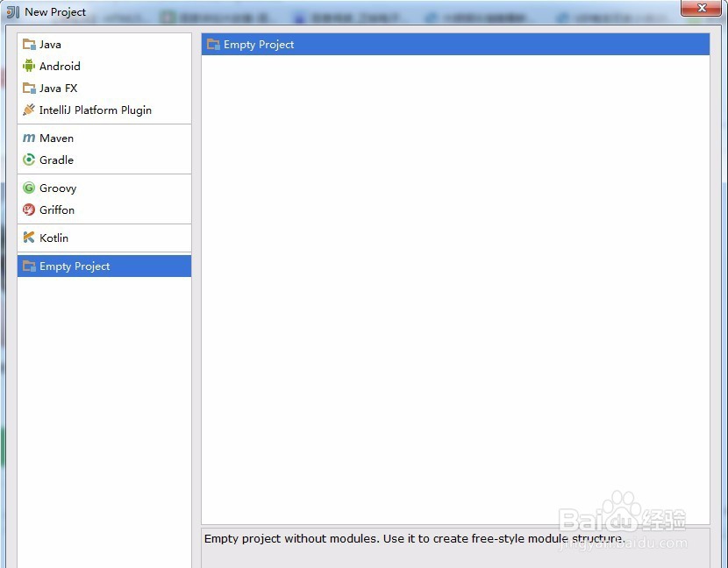Close the New Project dialog
Image resolution: width=728 pixels, height=568 pixels.
701,8
